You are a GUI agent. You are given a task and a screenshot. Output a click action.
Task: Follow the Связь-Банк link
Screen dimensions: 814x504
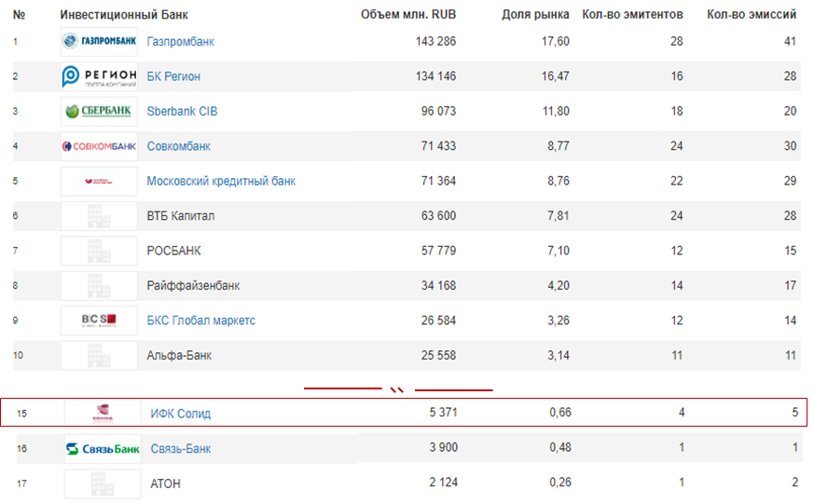coord(181,448)
